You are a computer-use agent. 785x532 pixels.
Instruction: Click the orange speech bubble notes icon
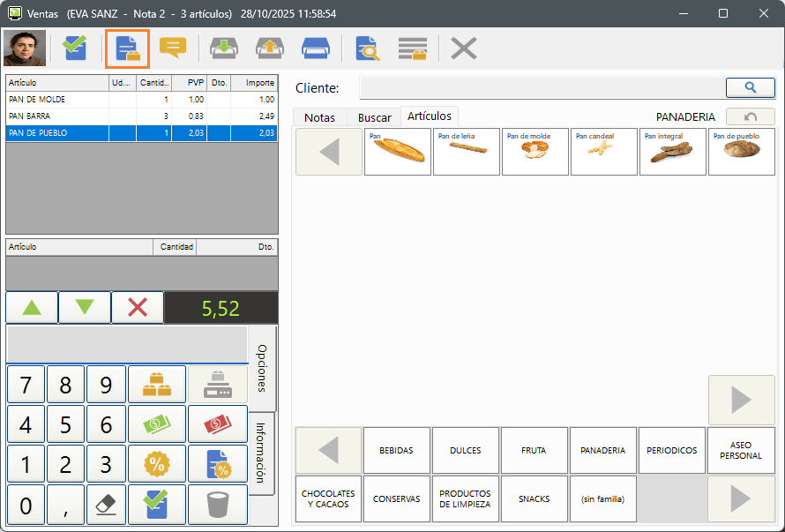[x=173, y=48]
